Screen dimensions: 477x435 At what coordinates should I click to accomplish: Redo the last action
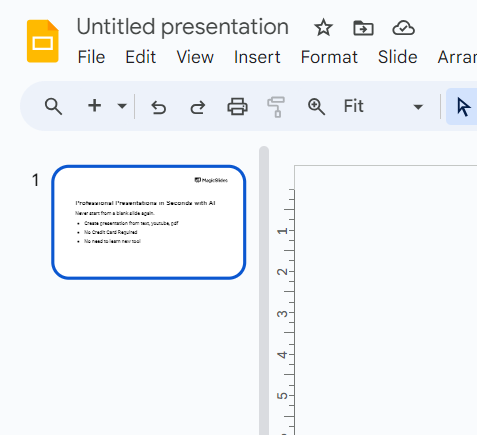click(x=198, y=107)
